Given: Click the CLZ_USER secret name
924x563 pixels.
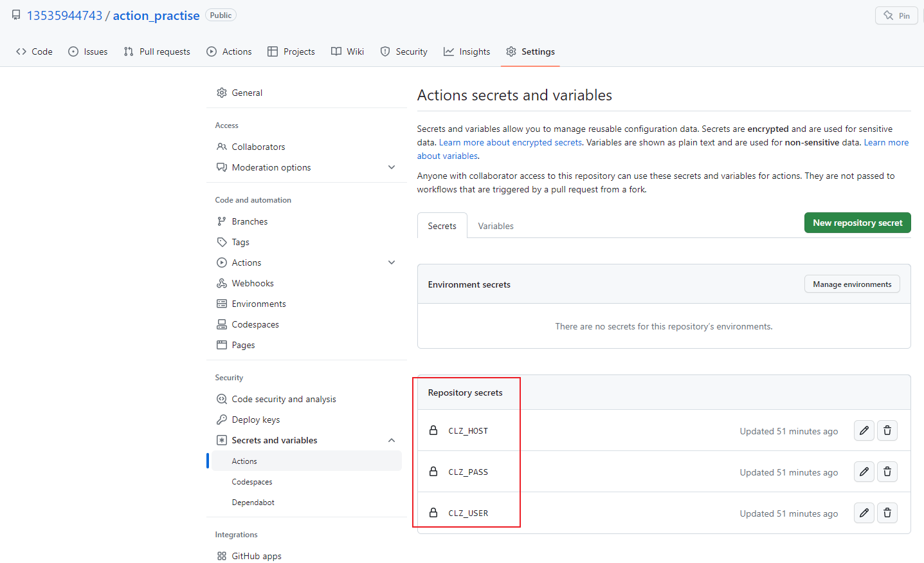Looking at the screenshot, I should pyautogui.click(x=468, y=513).
